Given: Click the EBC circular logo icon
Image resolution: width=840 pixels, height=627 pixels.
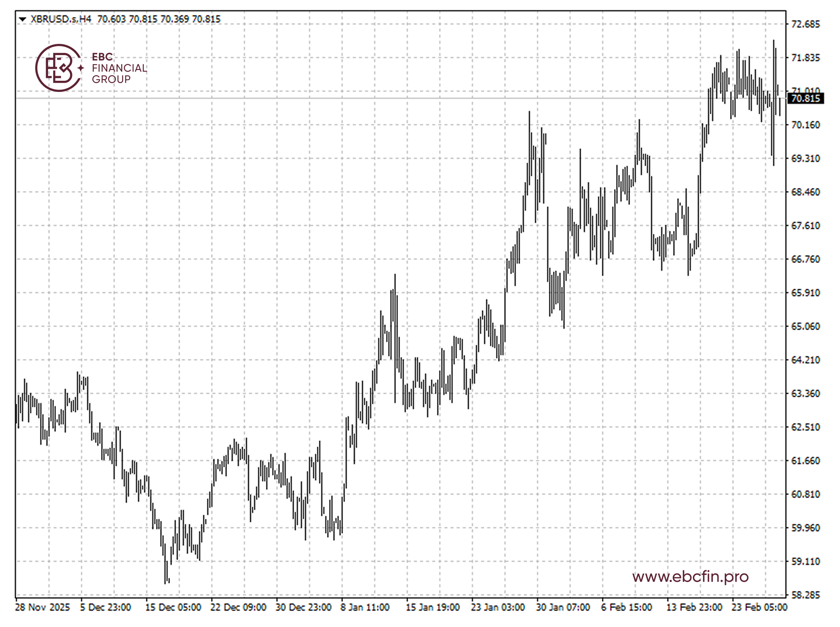Looking at the screenshot, I should coord(58,68).
